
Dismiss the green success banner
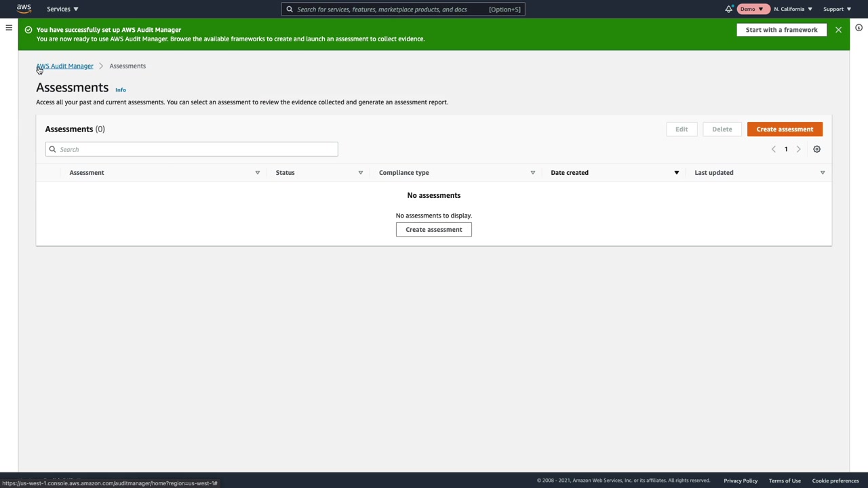838,30
